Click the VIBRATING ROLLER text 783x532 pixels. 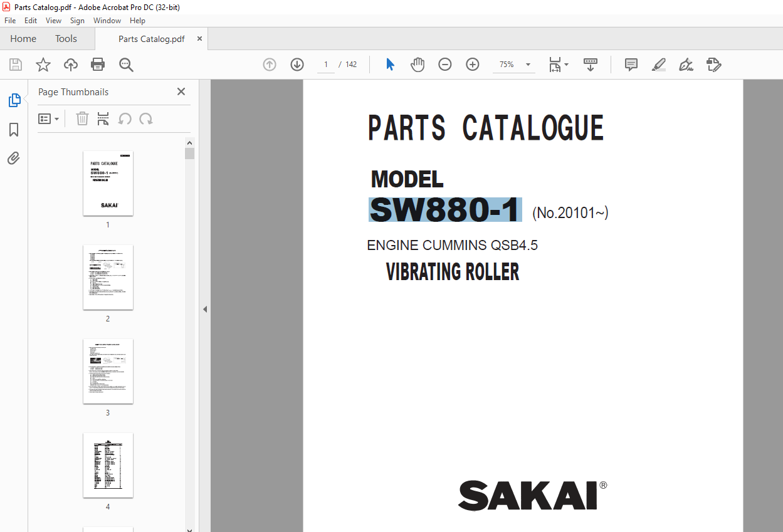(453, 272)
